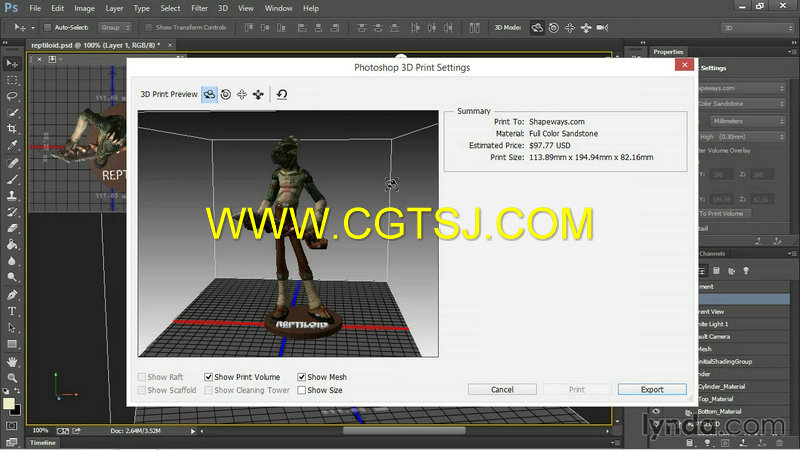Click the horizontal scrollbar under the canvas
The image size is (800, 450).
coord(404,431)
